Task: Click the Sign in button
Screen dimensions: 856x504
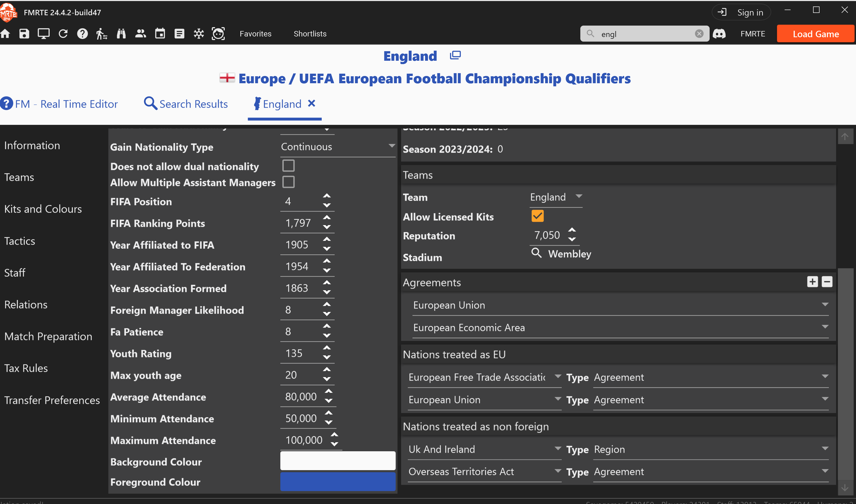Action: coord(741,12)
